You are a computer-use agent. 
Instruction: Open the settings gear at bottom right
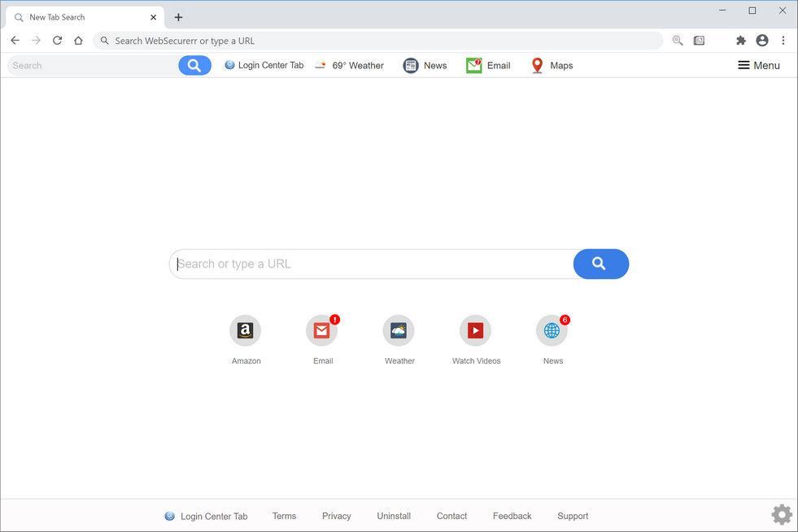click(781, 513)
